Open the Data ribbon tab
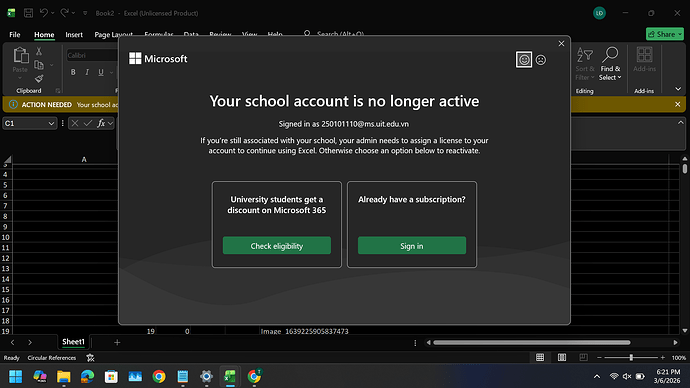 coord(191,34)
